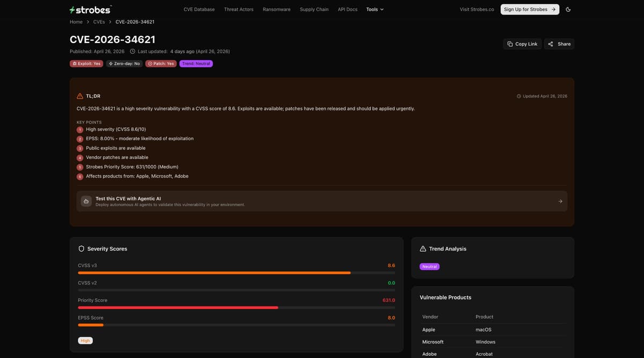The width and height of the screenshot is (644, 358).
Task: Click the Neutral tag in Trend Analysis
Action: click(x=429, y=266)
